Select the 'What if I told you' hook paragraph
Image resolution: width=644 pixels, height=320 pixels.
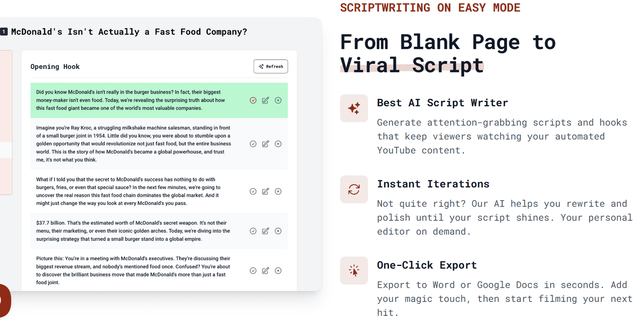[128, 191]
